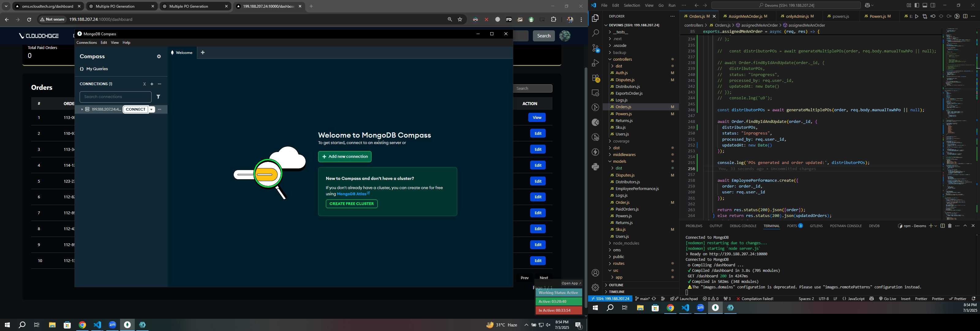Open EmployeePerformance.js in models folder
Image resolution: width=980 pixels, height=331 pixels.
(637, 189)
